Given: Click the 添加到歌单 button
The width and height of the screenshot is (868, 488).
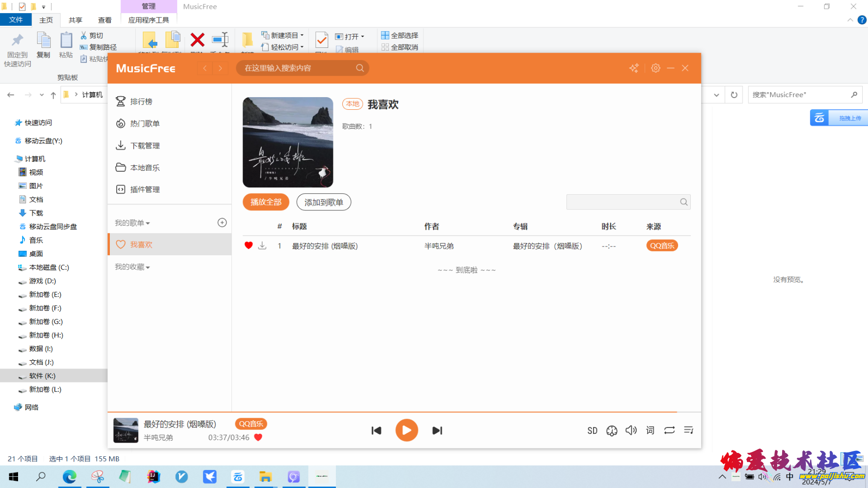Looking at the screenshot, I should click(324, 202).
